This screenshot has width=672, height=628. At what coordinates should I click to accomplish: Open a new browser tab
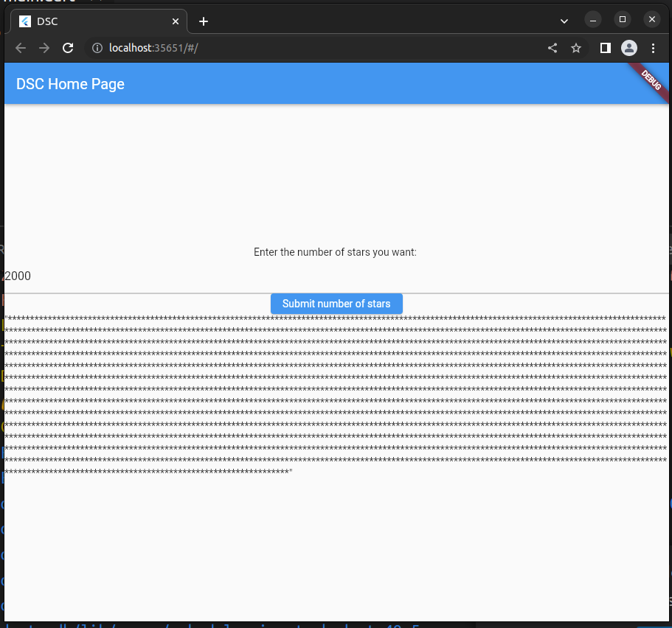(x=204, y=21)
